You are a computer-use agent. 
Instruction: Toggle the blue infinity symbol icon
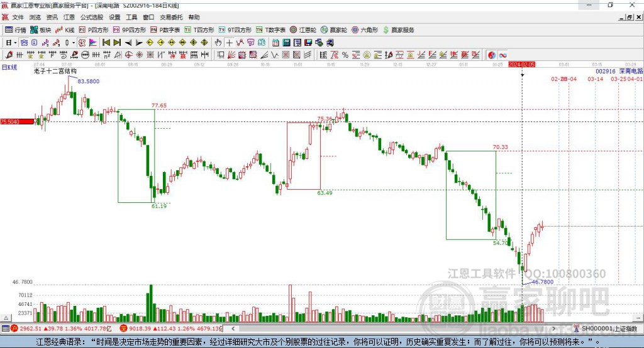click(502, 55)
